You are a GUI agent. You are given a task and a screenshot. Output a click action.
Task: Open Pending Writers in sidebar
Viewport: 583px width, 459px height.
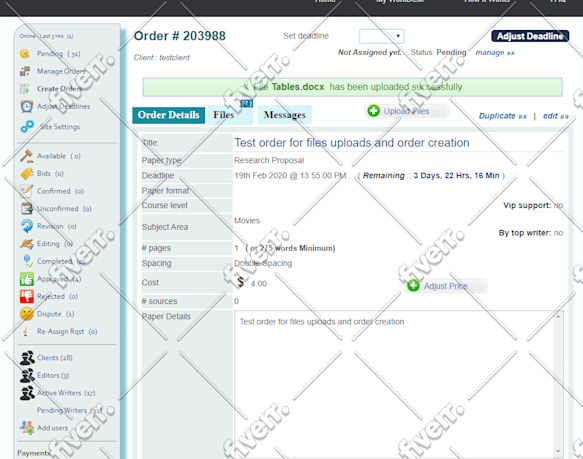click(70, 410)
